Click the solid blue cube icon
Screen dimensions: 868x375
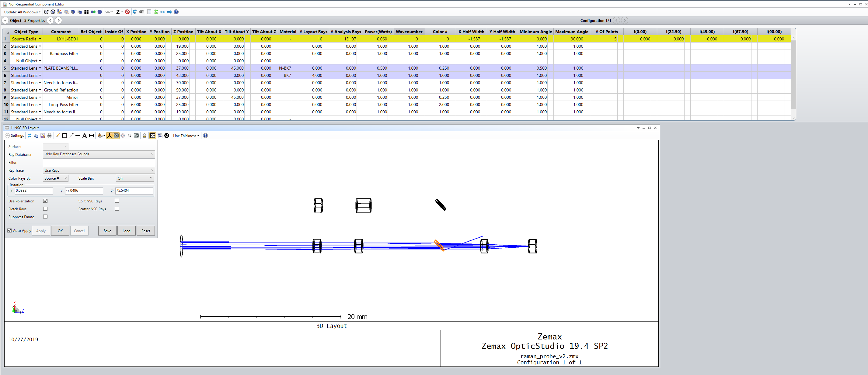click(73, 12)
